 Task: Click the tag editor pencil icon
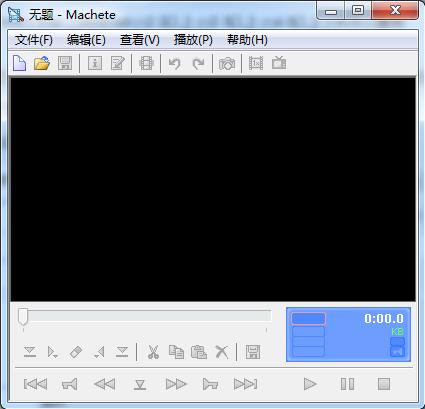pos(118,63)
